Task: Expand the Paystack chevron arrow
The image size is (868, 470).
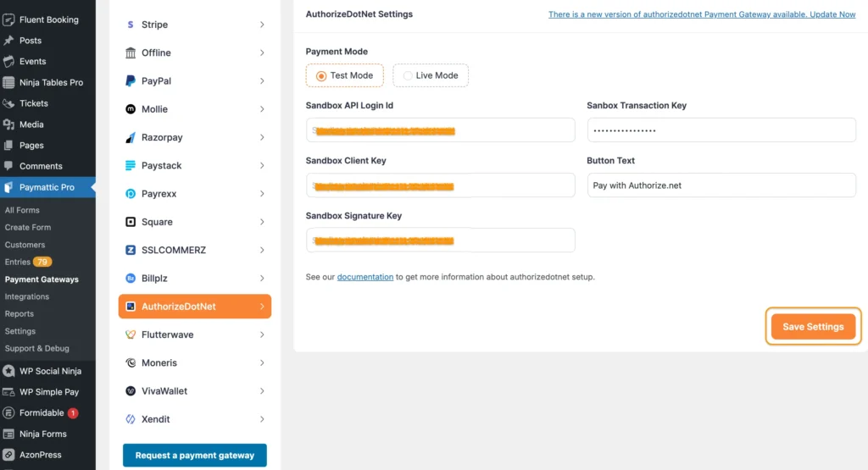Action: (x=262, y=165)
